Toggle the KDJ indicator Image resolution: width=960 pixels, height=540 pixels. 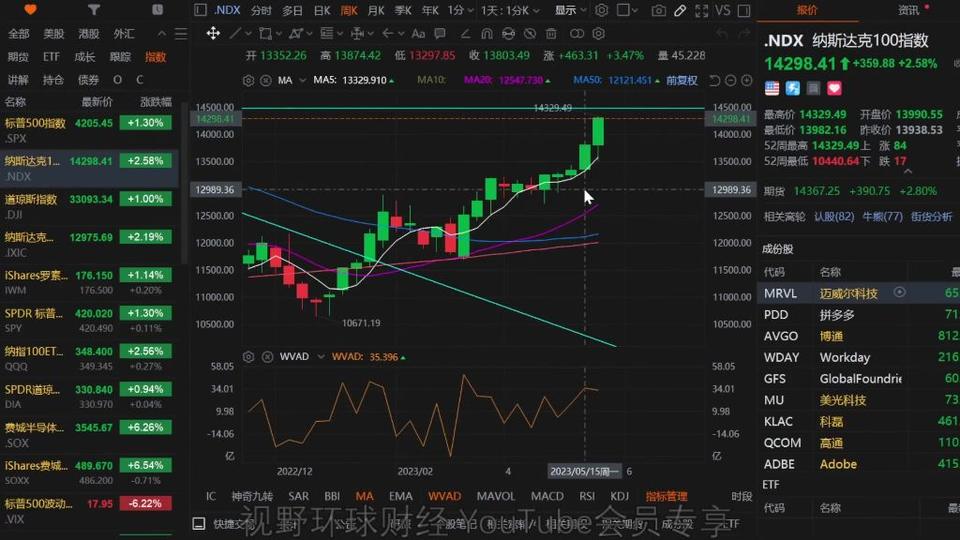point(620,496)
